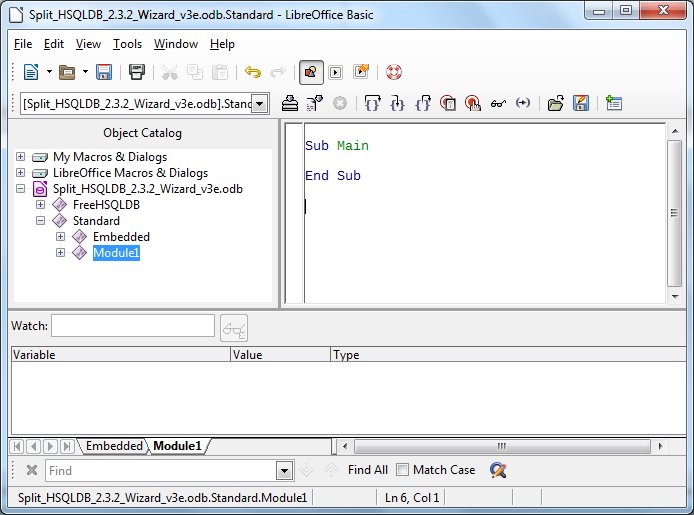The width and height of the screenshot is (694, 515).
Task: Expand My Macros & Dialogs node
Action: pos(21,157)
